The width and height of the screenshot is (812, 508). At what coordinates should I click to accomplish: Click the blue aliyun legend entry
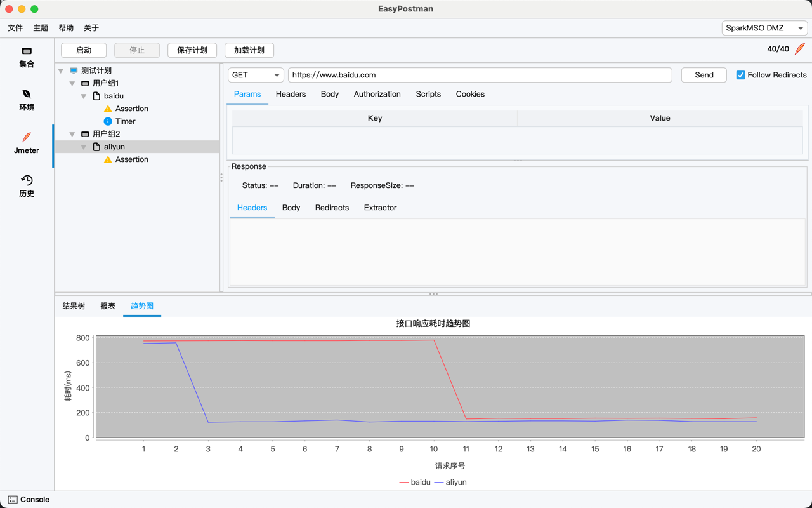(x=451, y=482)
